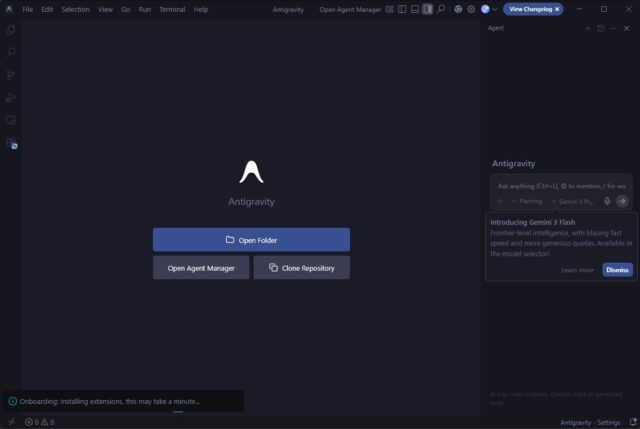
Task: Open the Explorer view in activity bar
Action: click(x=11, y=30)
